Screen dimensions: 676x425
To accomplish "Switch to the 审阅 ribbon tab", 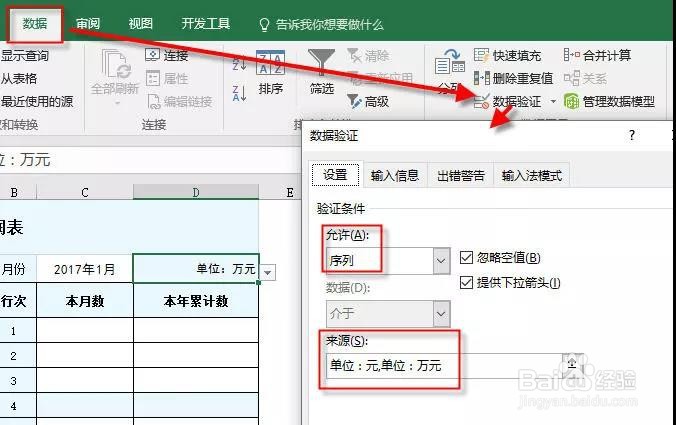I will click(x=88, y=24).
